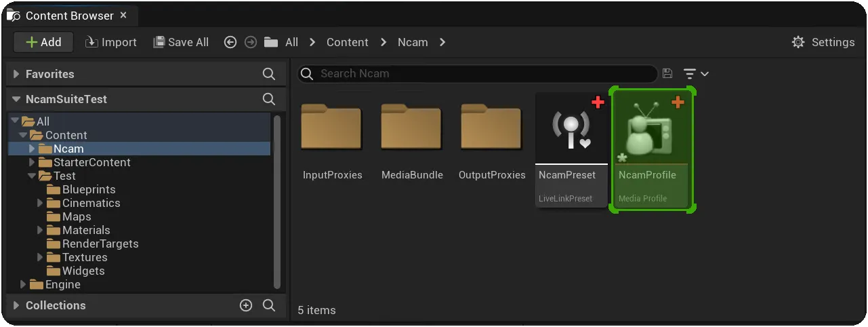Collapse the NcamSuiteTest section
Image resolution: width=868 pixels, height=327 pixels.
coord(16,99)
